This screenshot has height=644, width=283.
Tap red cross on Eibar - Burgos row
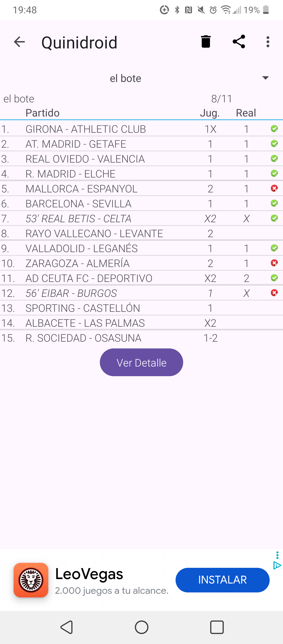274,293
